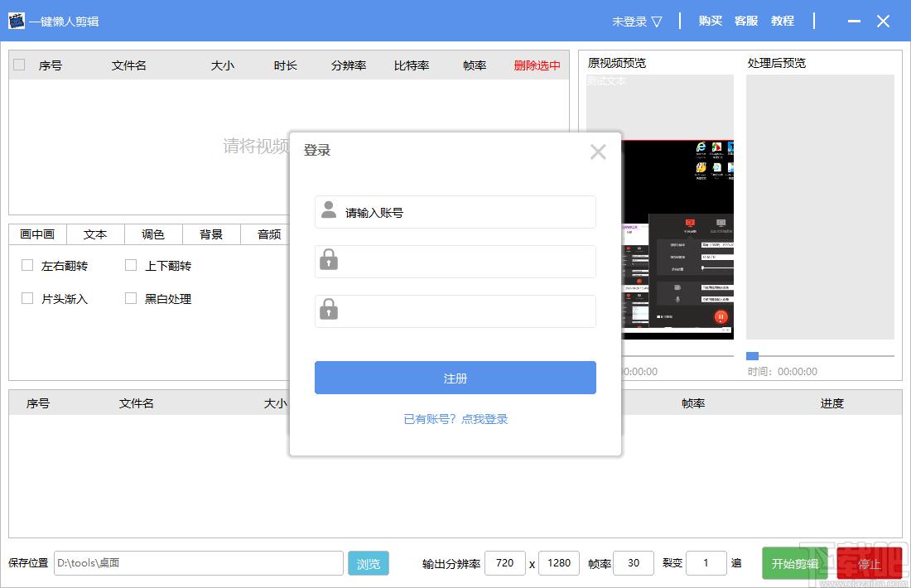Click the 已有账号？点我登录 link
Image resolution: width=911 pixels, height=588 pixels.
pyautogui.click(x=455, y=419)
